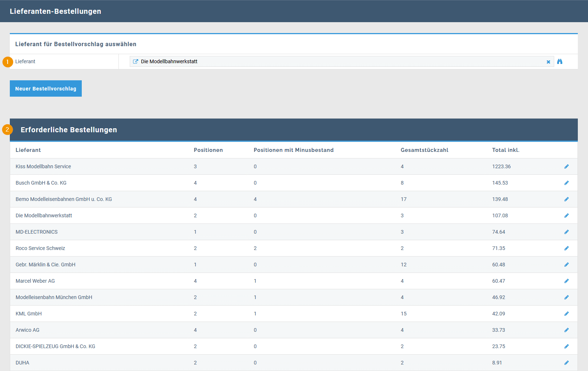Screen dimensions: 588x371
Task: Click the Lieferanten-Bestellungen page title
Action: [x=55, y=11]
